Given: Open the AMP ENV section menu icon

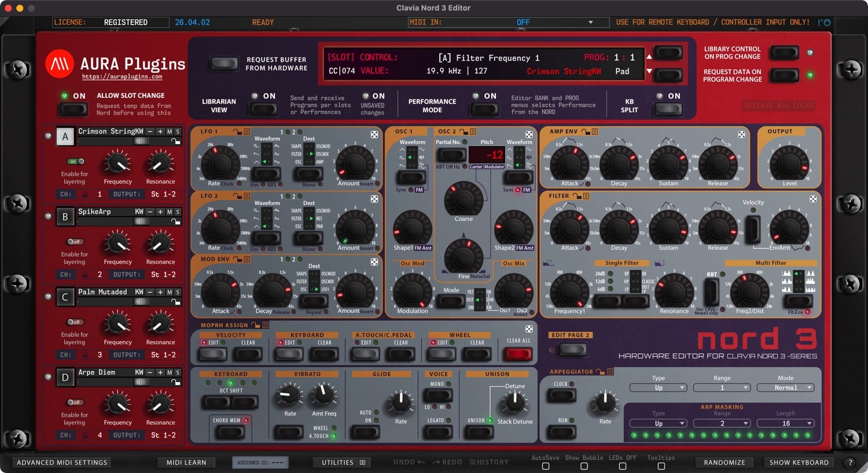Looking at the screenshot, I should coord(594,132).
